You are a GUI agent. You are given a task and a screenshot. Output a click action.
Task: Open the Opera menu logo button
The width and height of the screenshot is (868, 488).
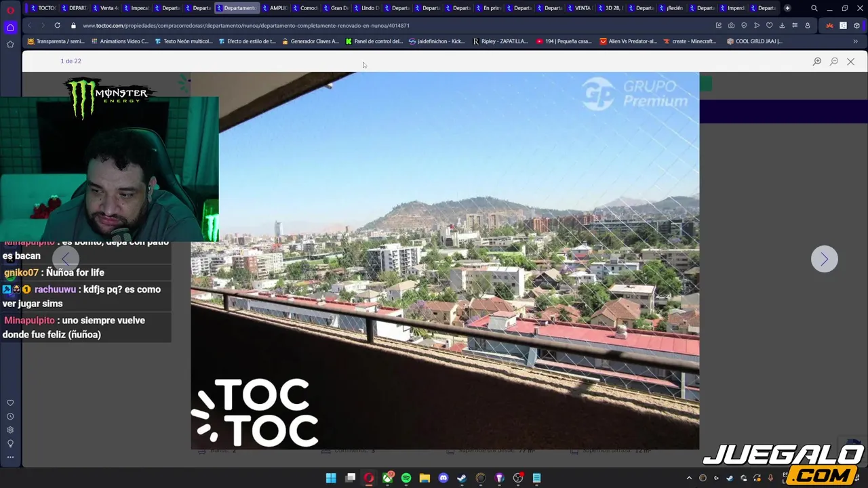[10, 9]
